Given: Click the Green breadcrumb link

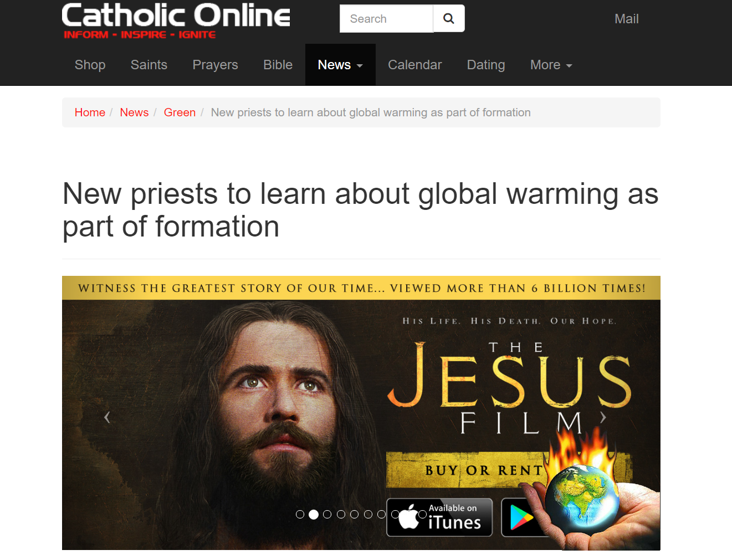Looking at the screenshot, I should (x=180, y=112).
